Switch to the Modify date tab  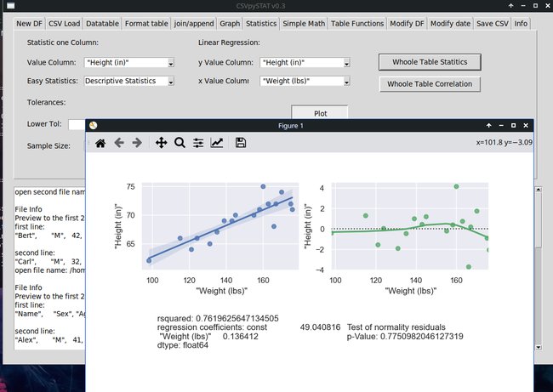click(450, 24)
